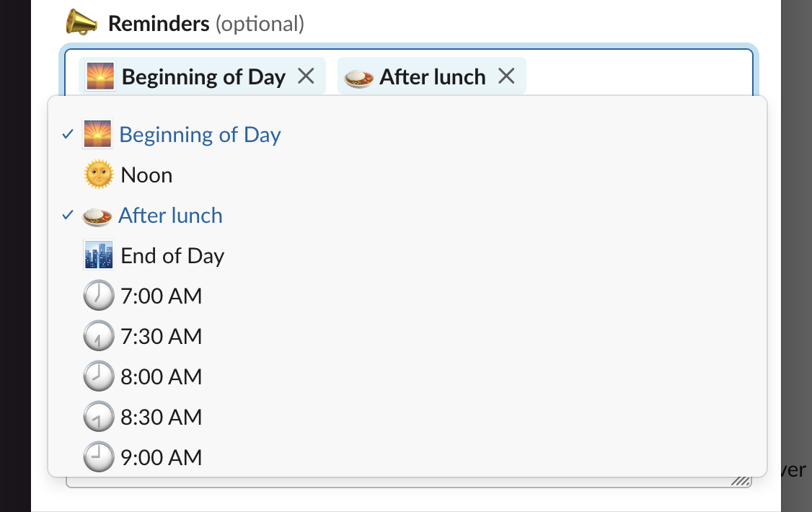This screenshot has width=812, height=512.
Task: Select the End of Day reminder option
Action: 172,256
